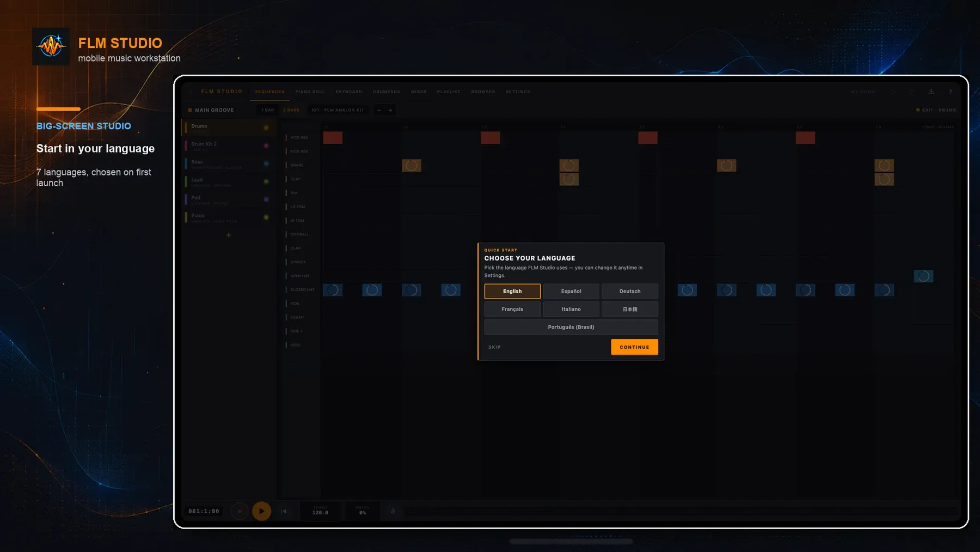This screenshot has height=552, width=980.
Task: Set pattern length to 2 Bars
Action: 291,110
